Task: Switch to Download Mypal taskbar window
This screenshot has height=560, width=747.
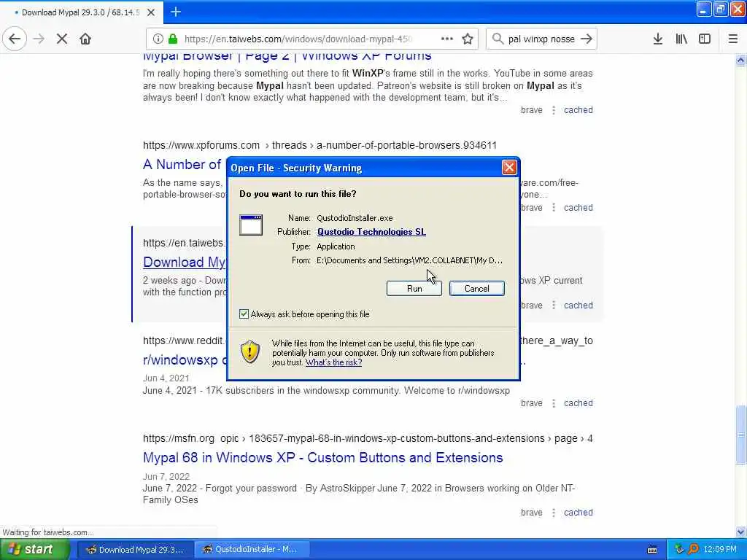Action: click(135, 550)
